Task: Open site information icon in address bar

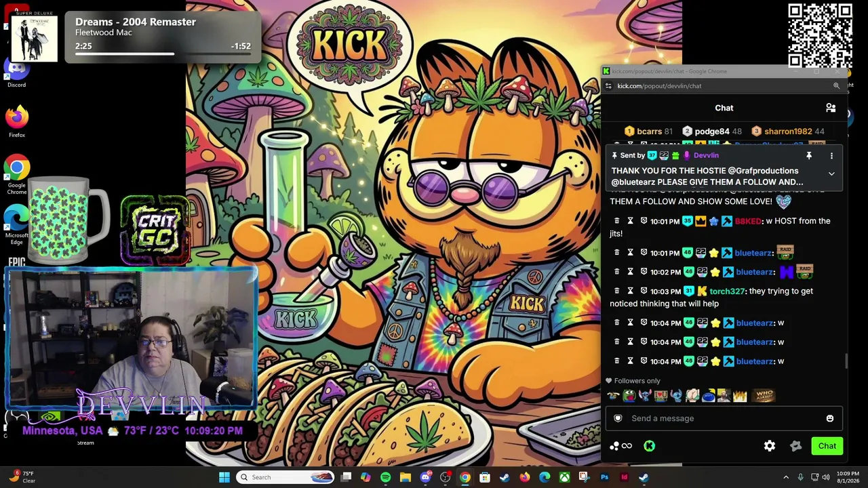Action: [x=608, y=86]
